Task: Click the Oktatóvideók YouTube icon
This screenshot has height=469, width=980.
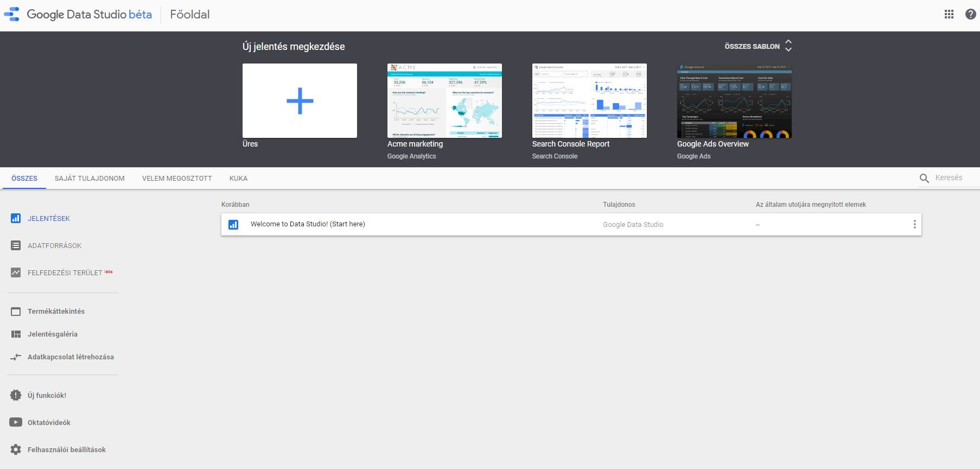Action: [x=16, y=422]
